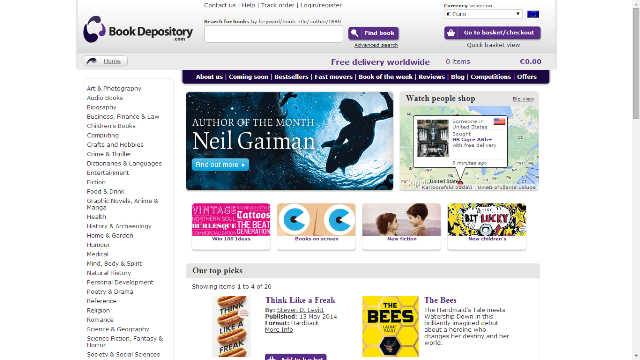Select History & Archaeology category
640x360 pixels.
click(x=119, y=227)
